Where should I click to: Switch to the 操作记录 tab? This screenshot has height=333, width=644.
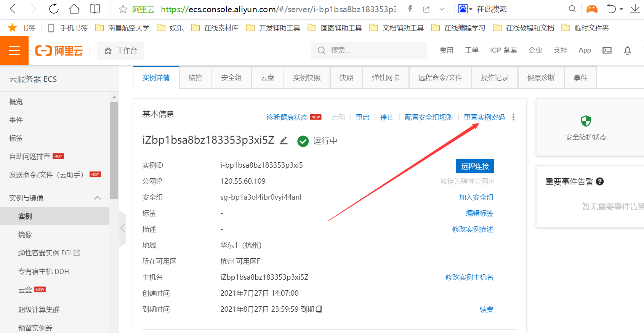click(495, 78)
